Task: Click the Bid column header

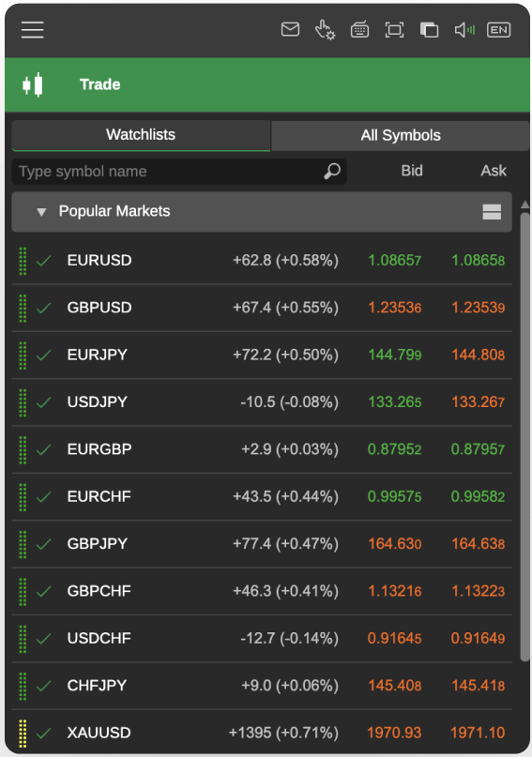Action: pyautogui.click(x=412, y=171)
